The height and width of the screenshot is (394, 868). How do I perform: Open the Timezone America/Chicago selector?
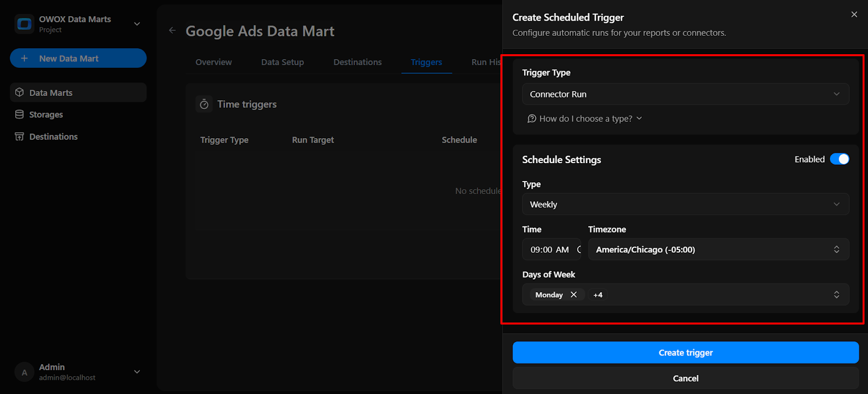tap(718, 249)
